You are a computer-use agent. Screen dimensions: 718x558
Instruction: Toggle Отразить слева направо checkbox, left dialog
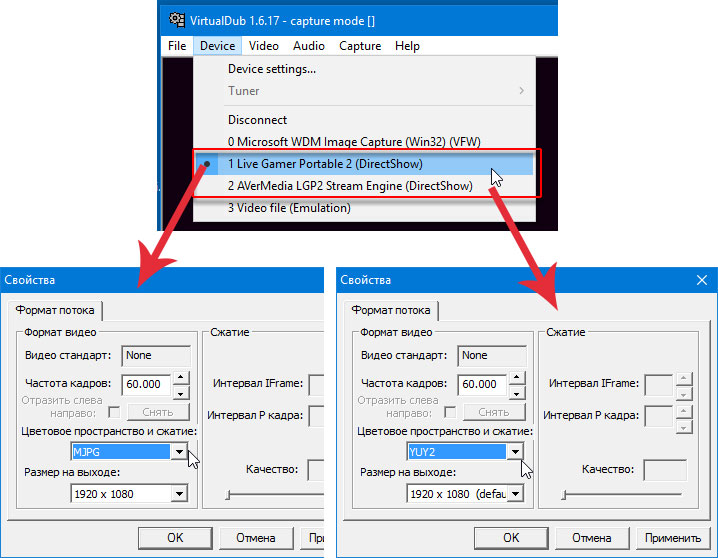click(x=114, y=412)
